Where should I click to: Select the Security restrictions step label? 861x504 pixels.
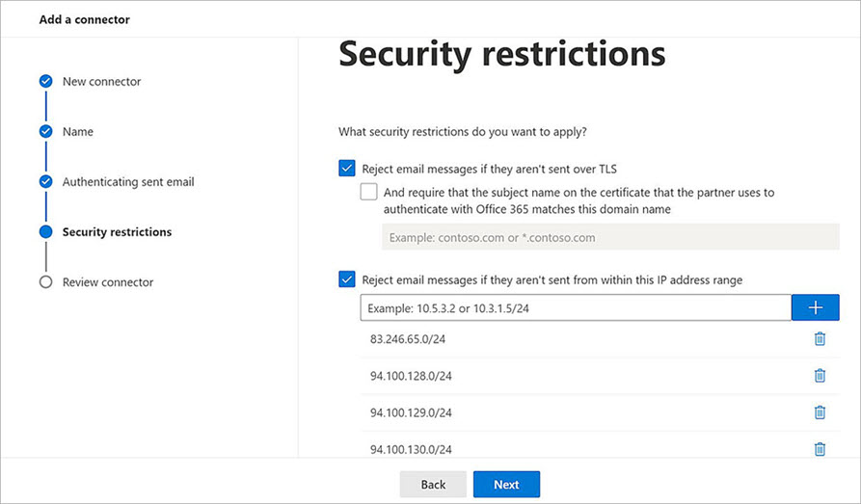(x=117, y=232)
